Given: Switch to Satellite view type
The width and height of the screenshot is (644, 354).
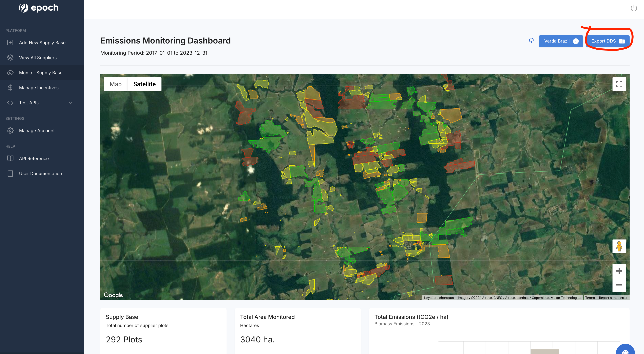Looking at the screenshot, I should pos(144,84).
